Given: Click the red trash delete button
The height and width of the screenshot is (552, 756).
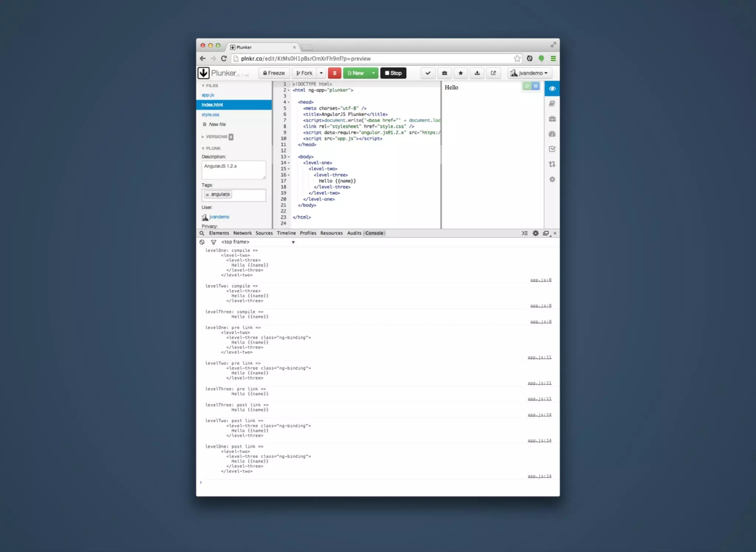Looking at the screenshot, I should [334, 73].
